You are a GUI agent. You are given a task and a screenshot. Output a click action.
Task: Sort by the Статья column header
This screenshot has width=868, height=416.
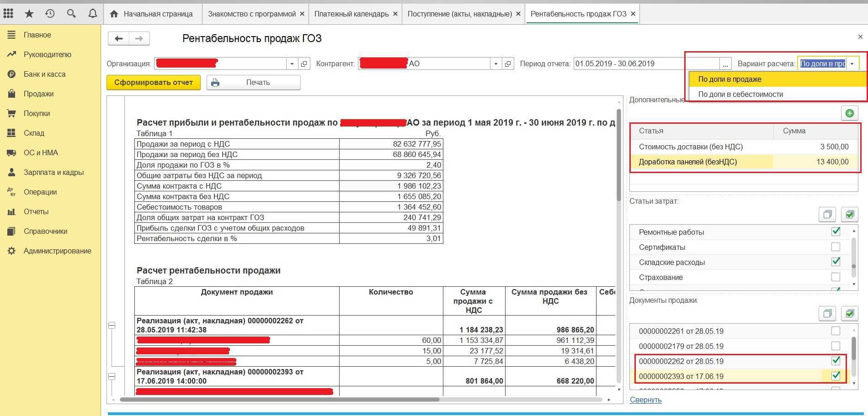click(x=702, y=131)
